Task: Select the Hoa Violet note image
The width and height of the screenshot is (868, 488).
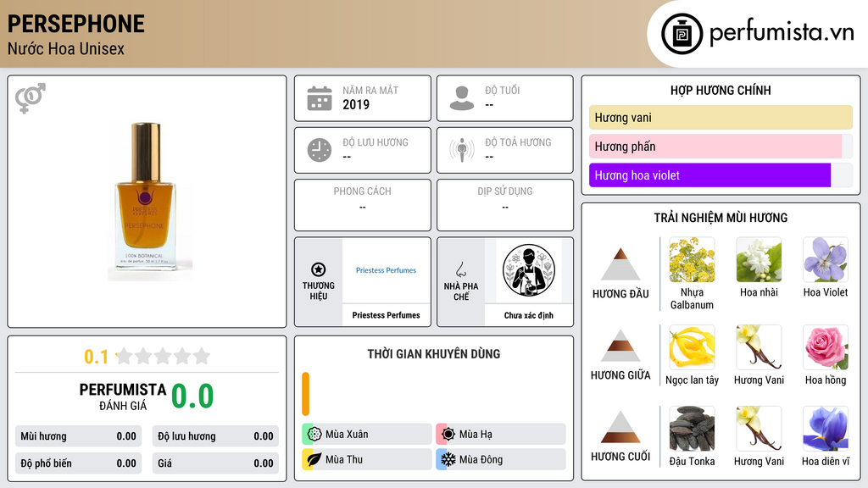Action: click(826, 259)
